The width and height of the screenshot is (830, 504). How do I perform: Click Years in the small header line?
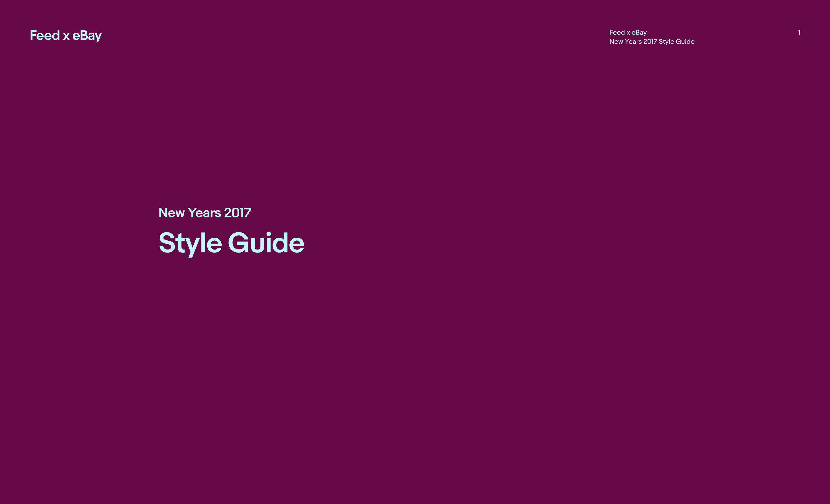pos(633,41)
